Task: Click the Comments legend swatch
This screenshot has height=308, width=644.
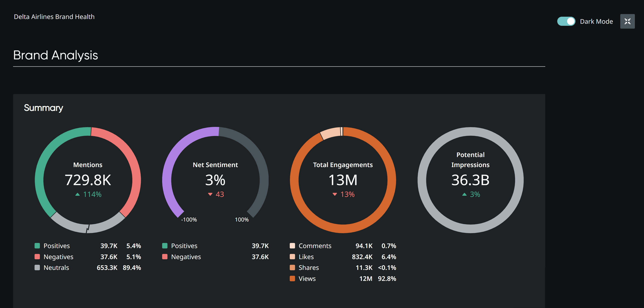Action: [292, 246]
